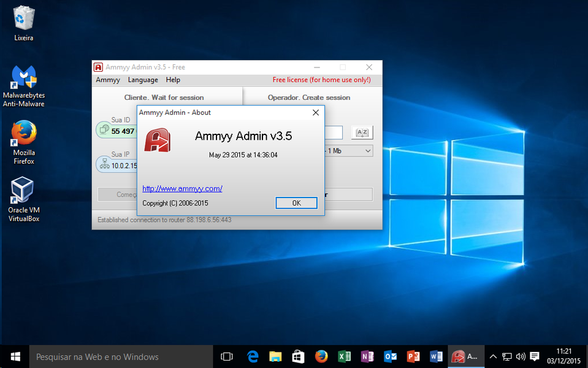Viewport: 588px width, 368px height.
Task: Show hidden system tray icons
Action: point(492,356)
